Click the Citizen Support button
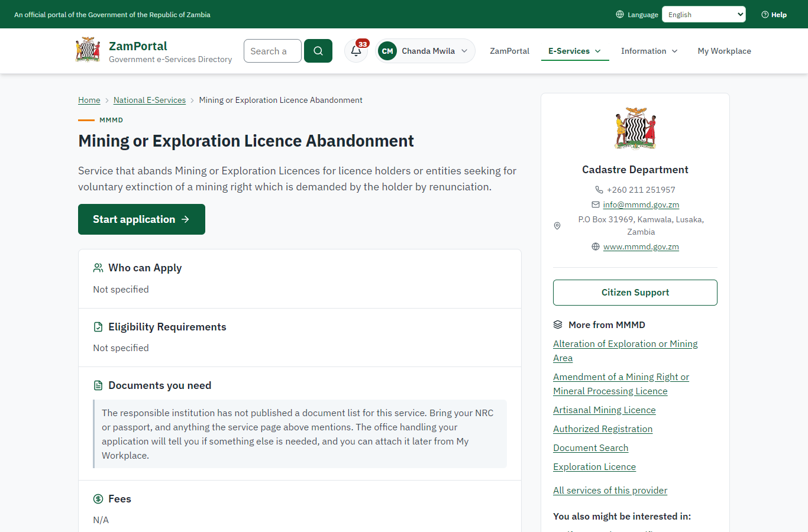This screenshot has height=532, width=808. tap(635, 293)
